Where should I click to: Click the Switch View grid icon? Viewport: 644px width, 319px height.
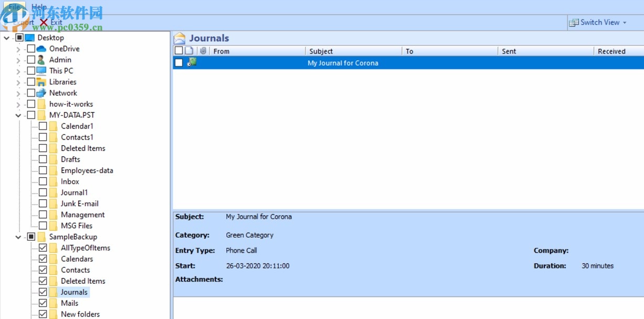(574, 23)
